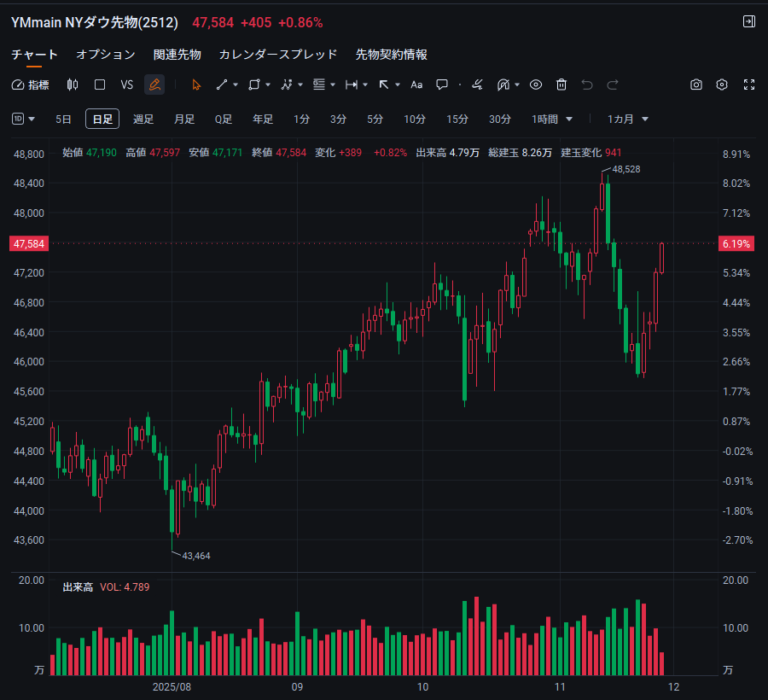Expand the 1時間 timeframe dropdown
This screenshot has width=768, height=700.
point(551,119)
